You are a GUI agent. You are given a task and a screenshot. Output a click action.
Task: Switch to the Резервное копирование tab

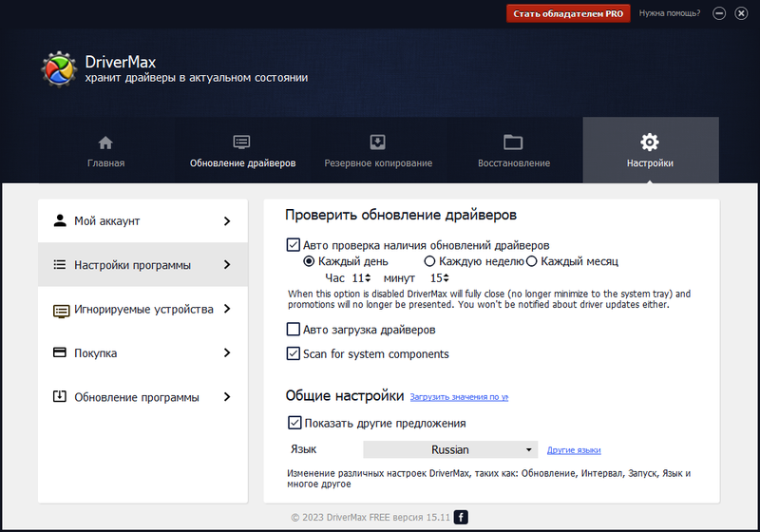378,150
